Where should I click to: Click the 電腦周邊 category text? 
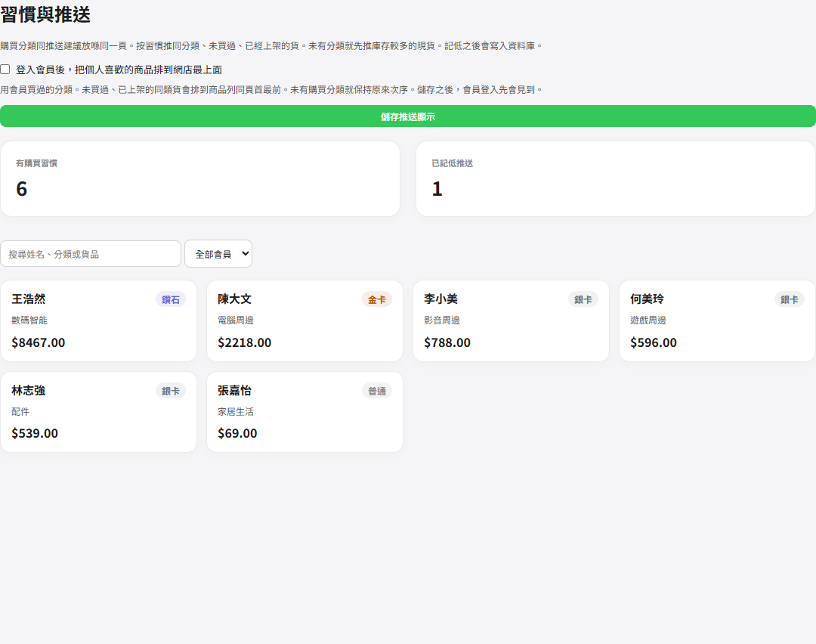tap(236, 320)
